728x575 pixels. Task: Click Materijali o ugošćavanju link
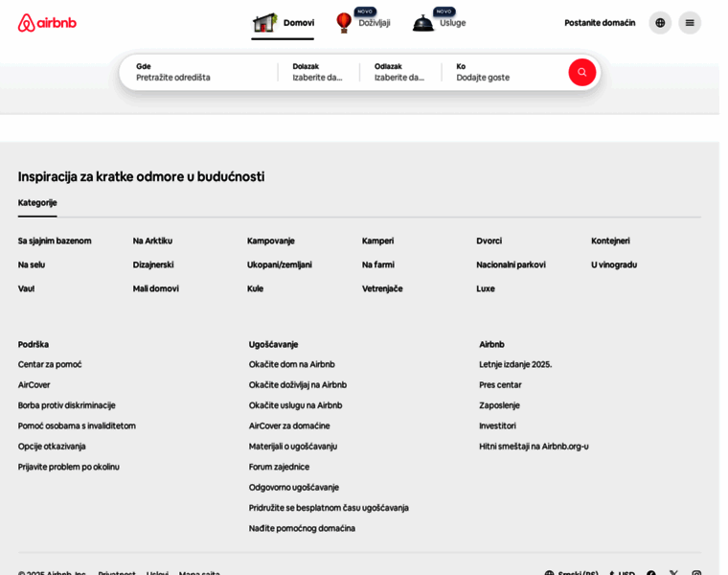click(293, 447)
